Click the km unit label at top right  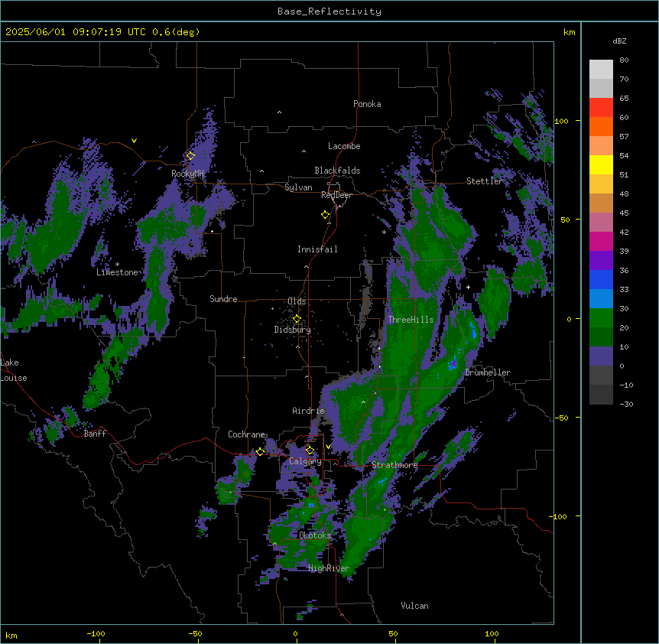tap(569, 32)
